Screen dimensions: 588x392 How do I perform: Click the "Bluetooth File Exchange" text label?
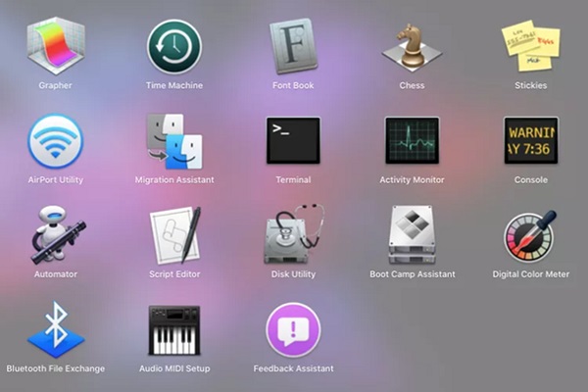pyautogui.click(x=55, y=368)
